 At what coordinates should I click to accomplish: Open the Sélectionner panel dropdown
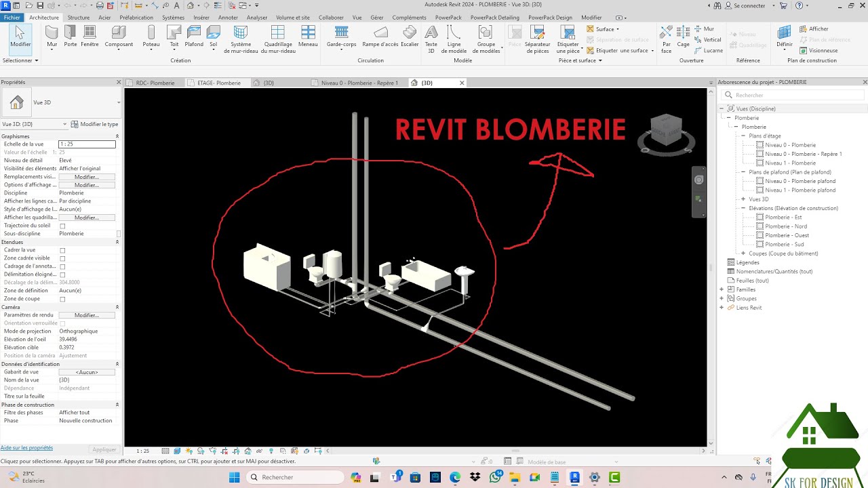[20, 60]
